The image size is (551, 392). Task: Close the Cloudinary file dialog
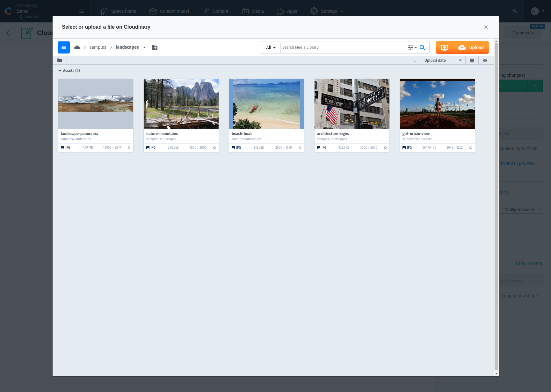pos(486,27)
